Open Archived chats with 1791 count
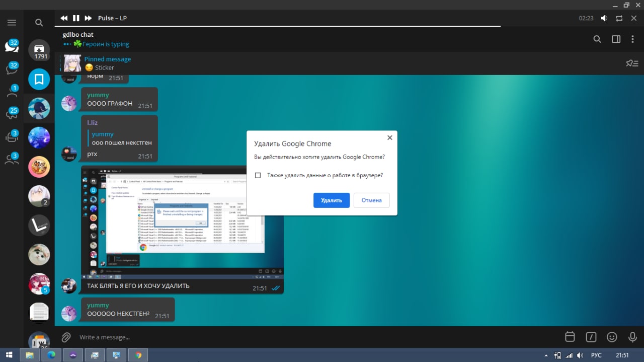This screenshot has width=644, height=362. click(39, 50)
